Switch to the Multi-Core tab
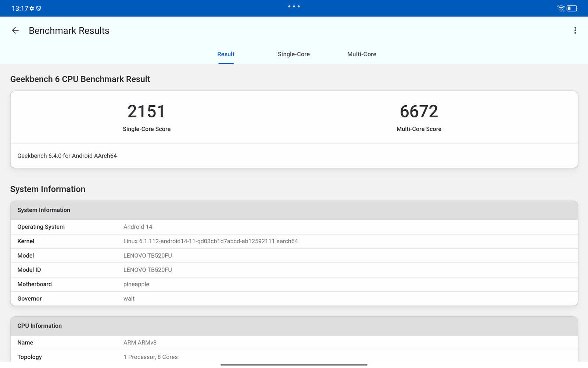The height and width of the screenshot is (368, 588). [362, 54]
